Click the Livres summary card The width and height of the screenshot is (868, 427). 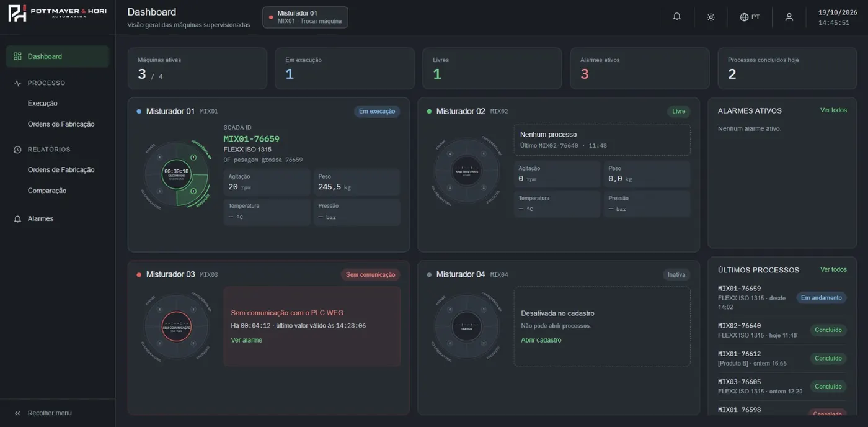[x=492, y=68]
